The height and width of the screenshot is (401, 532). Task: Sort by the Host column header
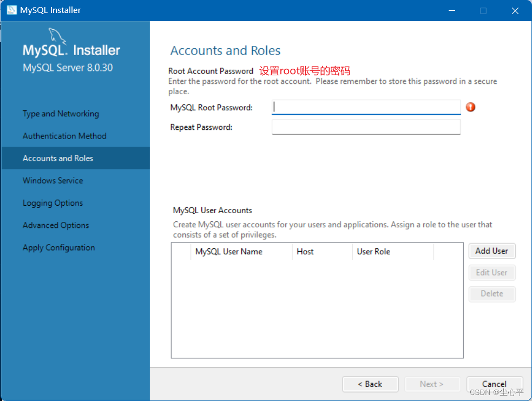pyautogui.click(x=323, y=252)
